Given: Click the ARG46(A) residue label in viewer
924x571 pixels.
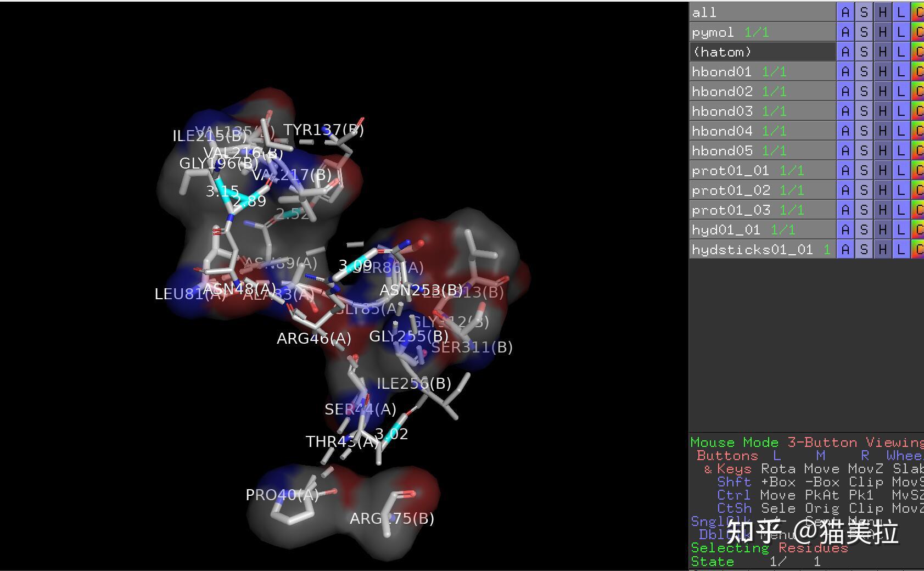Looking at the screenshot, I should pos(314,338).
